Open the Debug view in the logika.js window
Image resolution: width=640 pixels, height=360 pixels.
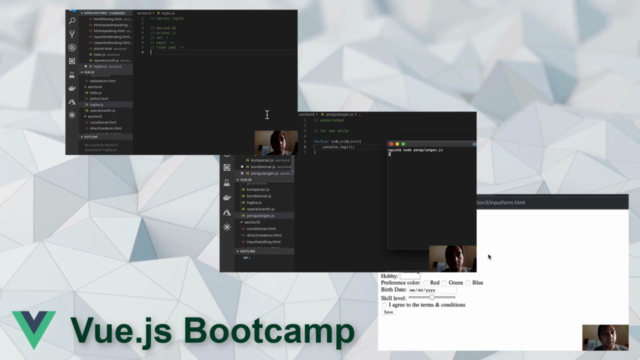coord(72,48)
